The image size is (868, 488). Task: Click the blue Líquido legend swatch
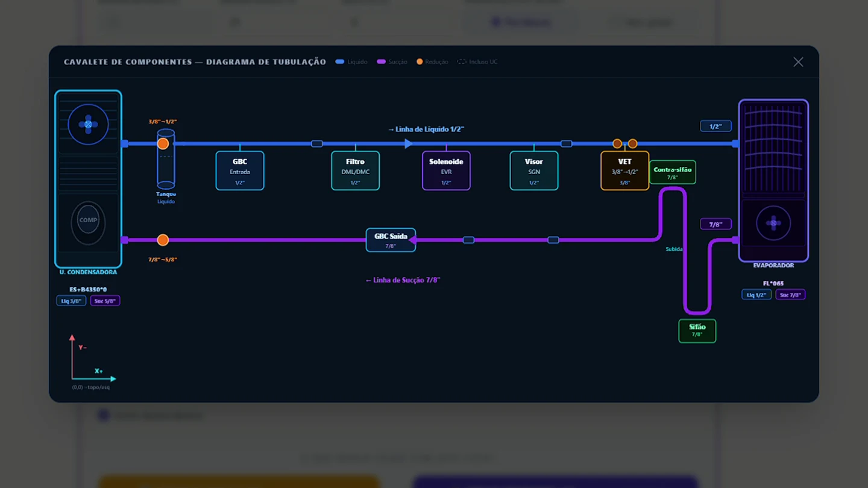click(340, 62)
